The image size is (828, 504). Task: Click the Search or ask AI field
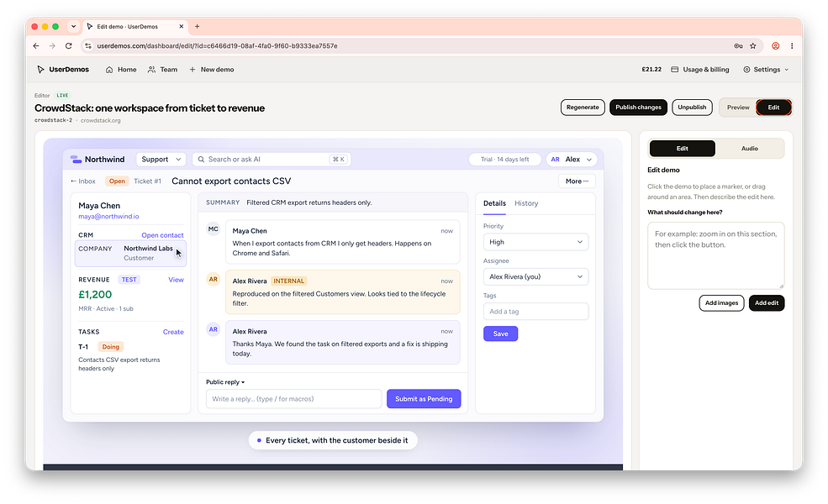[x=272, y=160]
